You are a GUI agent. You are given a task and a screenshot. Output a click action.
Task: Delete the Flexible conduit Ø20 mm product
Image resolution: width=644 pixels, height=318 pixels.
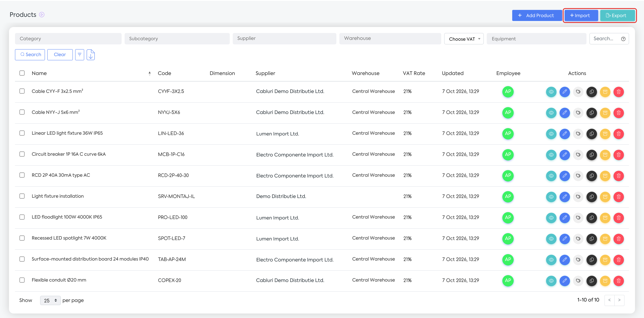click(619, 281)
